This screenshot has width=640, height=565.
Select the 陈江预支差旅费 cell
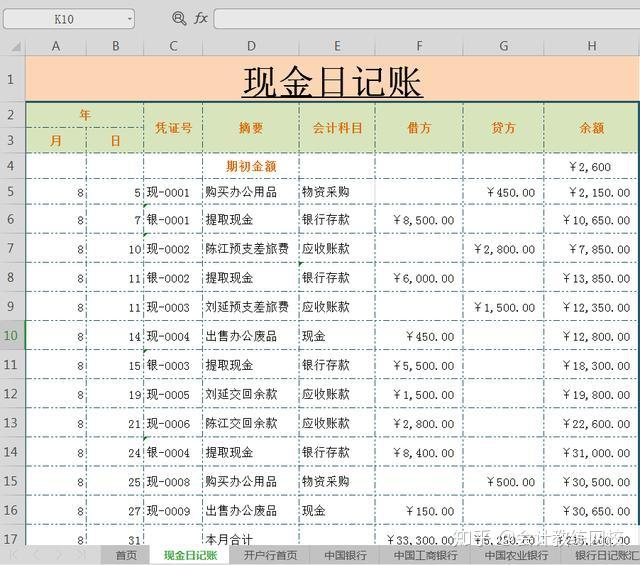(251, 248)
